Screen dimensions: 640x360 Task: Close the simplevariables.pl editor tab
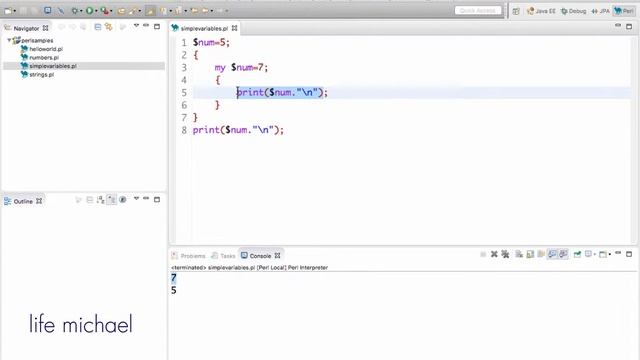coord(234,28)
